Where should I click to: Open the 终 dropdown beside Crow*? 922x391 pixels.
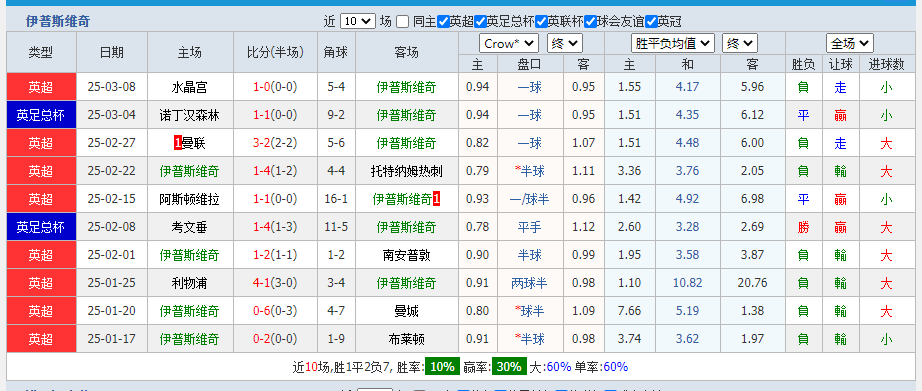point(565,44)
